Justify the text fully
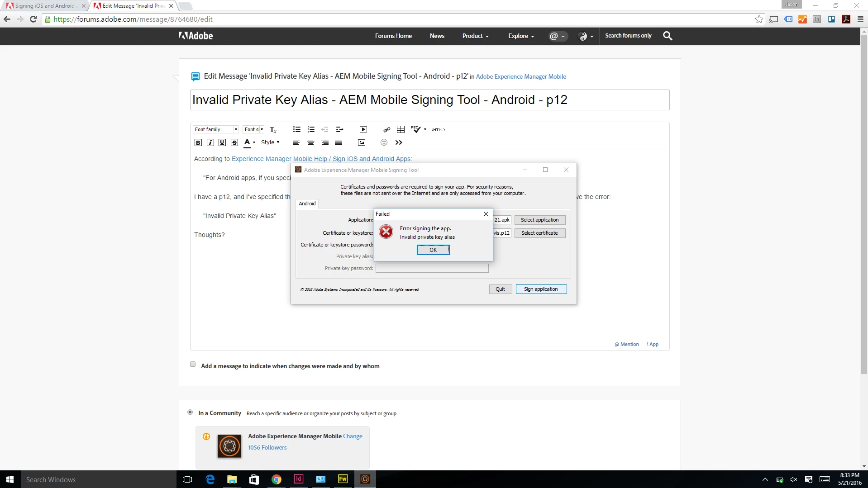The height and width of the screenshot is (488, 868). [x=339, y=142]
